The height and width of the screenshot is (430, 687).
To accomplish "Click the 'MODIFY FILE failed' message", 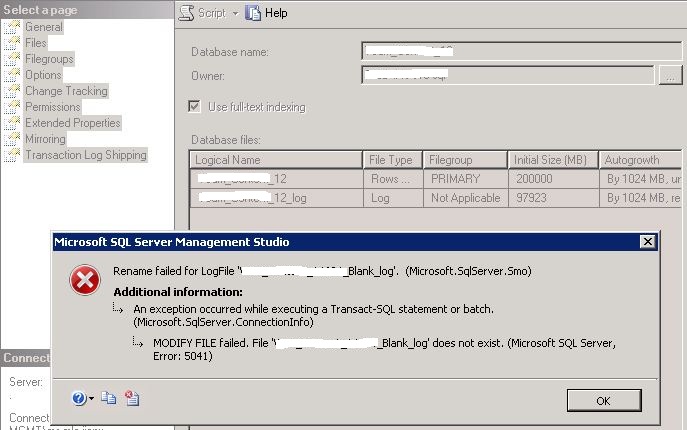I will coord(384,349).
